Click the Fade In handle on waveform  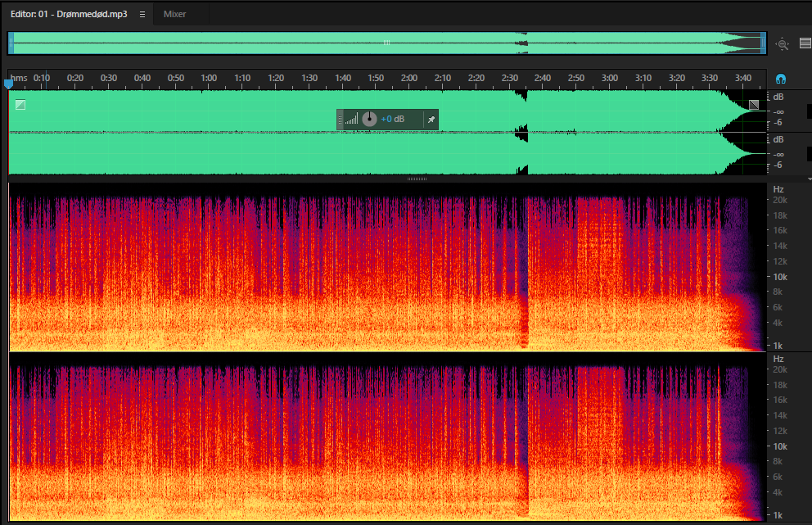(20, 105)
